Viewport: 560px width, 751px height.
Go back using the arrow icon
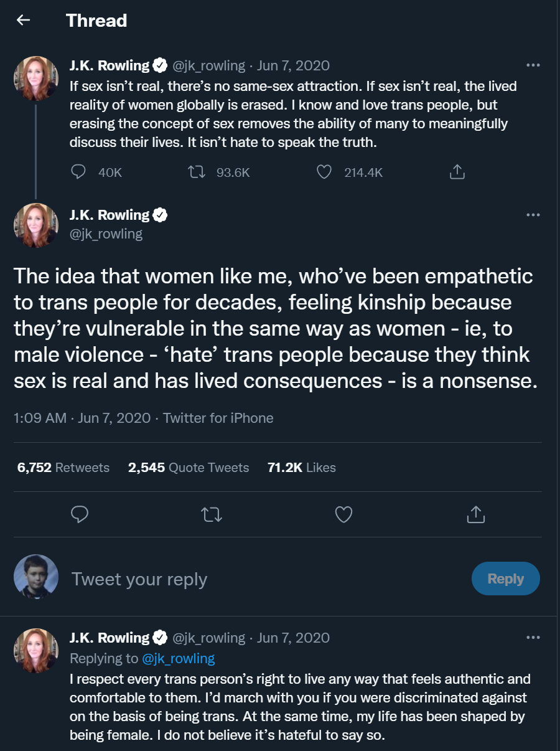[x=23, y=21]
